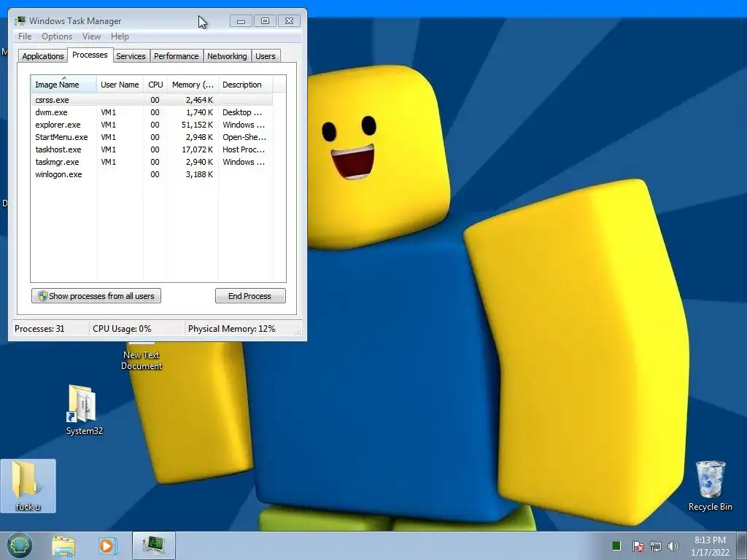Select the taskmgr.exe process
Screen dimensions: 747x560
coord(152,162)
